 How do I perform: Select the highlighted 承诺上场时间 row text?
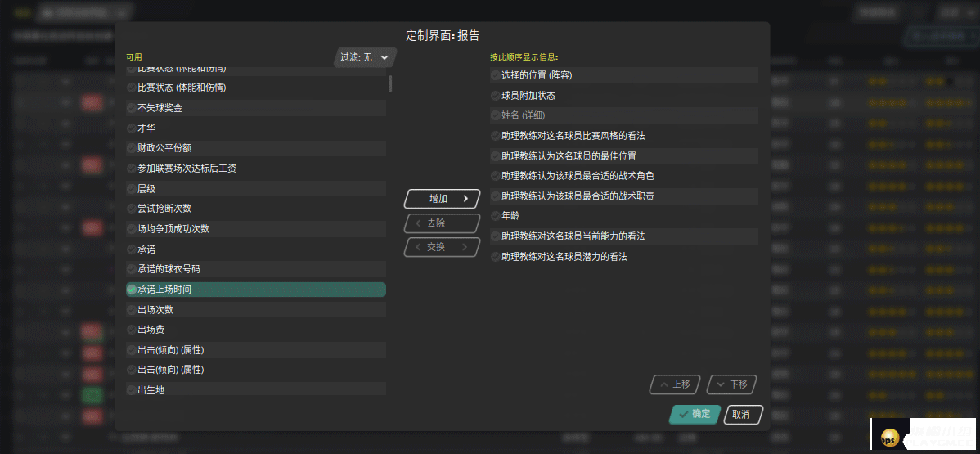pos(164,290)
